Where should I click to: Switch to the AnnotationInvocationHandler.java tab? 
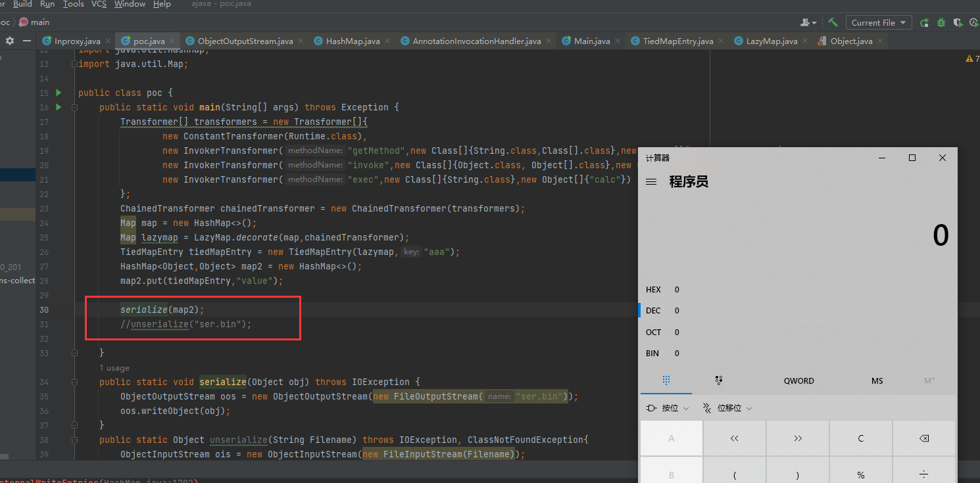477,41
